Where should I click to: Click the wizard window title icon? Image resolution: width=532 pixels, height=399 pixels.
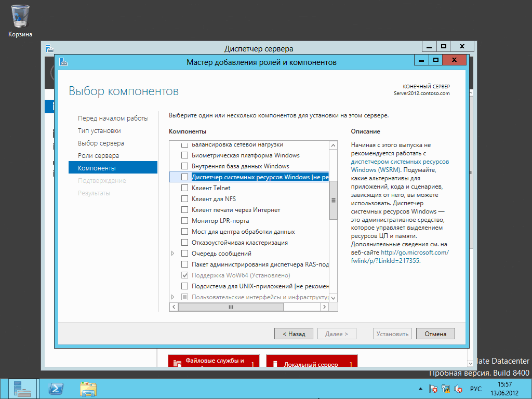(x=63, y=62)
